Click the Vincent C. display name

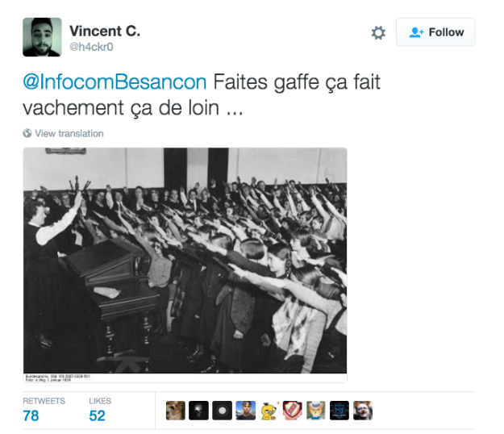(105, 31)
